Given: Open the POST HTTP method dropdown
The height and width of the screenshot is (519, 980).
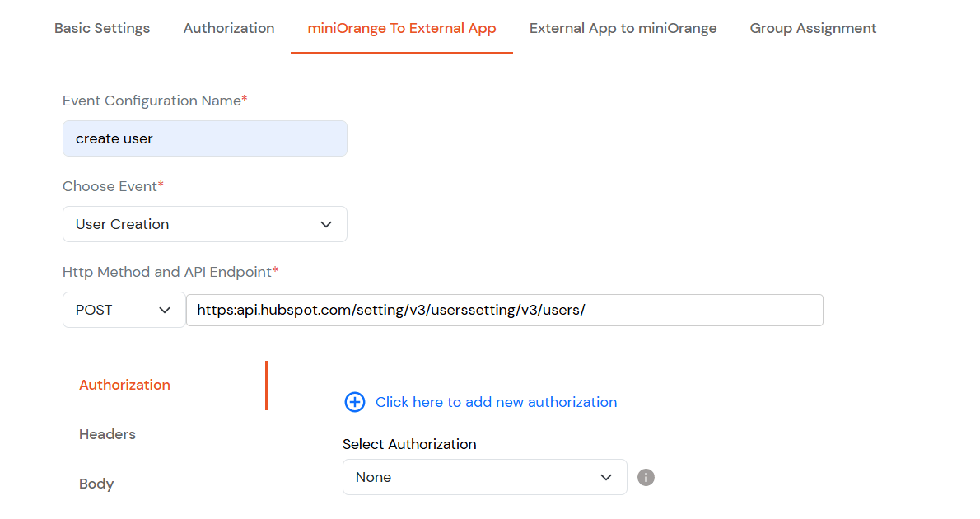Looking at the screenshot, I should [x=124, y=310].
